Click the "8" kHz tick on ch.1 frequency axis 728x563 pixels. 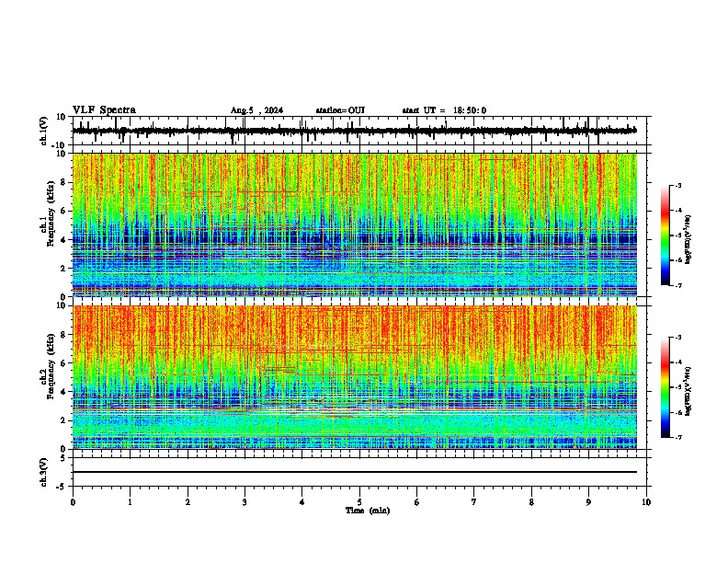64,182
